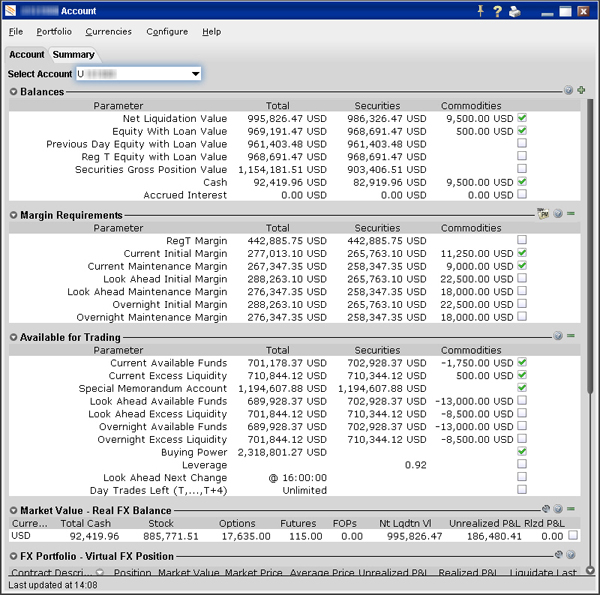Click the PM icon in Margin Requirements header
Viewport: 600px width, 595px height.
pyautogui.click(x=542, y=214)
